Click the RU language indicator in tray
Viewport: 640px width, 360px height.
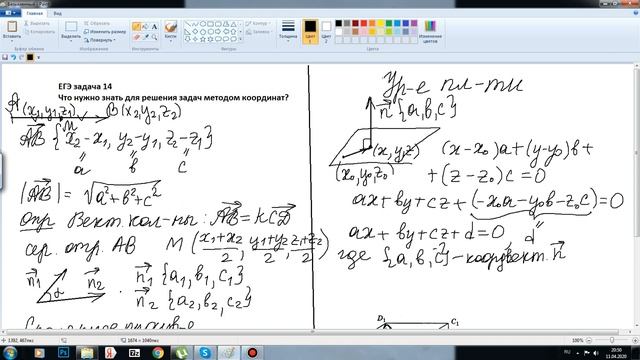click(567, 352)
